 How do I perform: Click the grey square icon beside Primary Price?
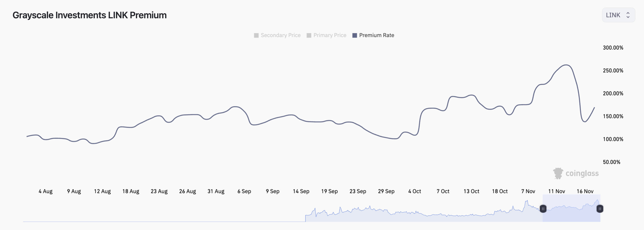tap(309, 35)
